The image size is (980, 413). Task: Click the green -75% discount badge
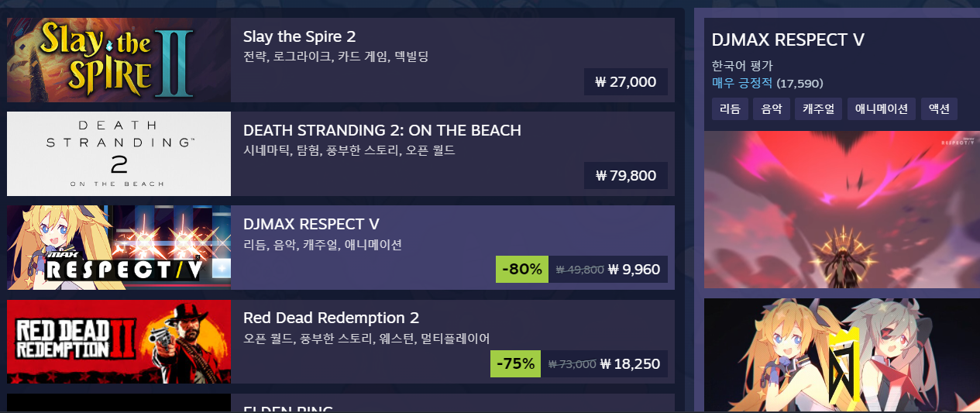[x=516, y=363]
